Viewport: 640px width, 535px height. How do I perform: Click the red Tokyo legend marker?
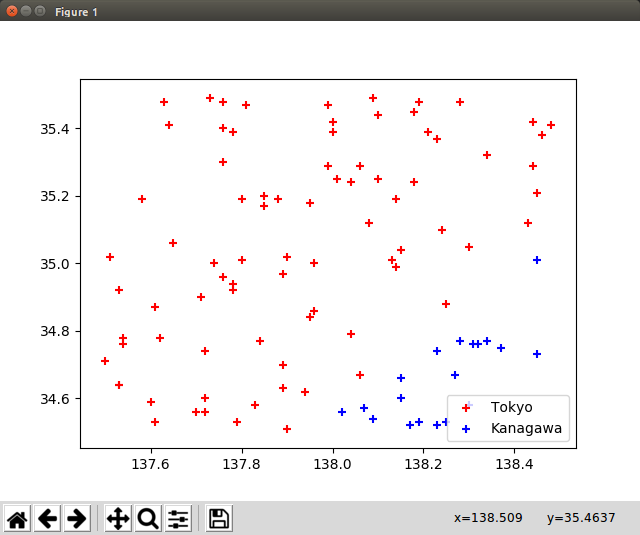tap(466, 408)
